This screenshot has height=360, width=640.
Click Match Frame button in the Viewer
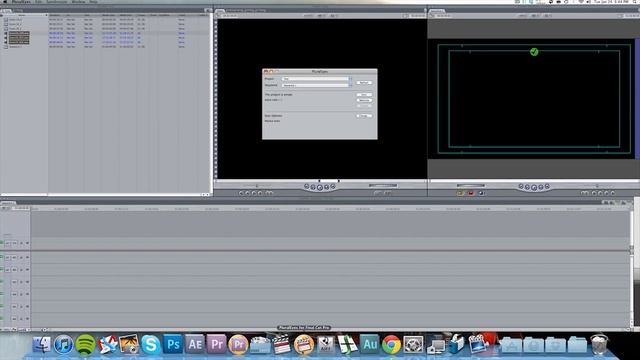tap(241, 193)
